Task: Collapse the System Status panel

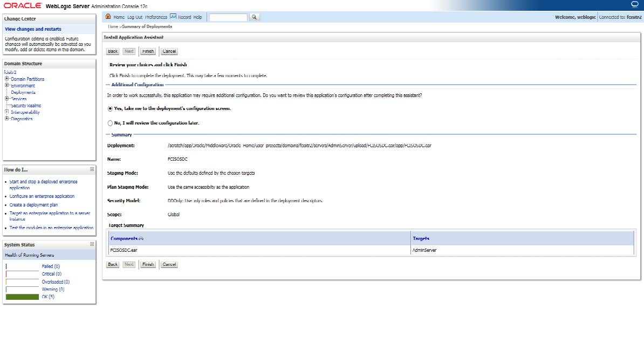Action: tap(92, 244)
